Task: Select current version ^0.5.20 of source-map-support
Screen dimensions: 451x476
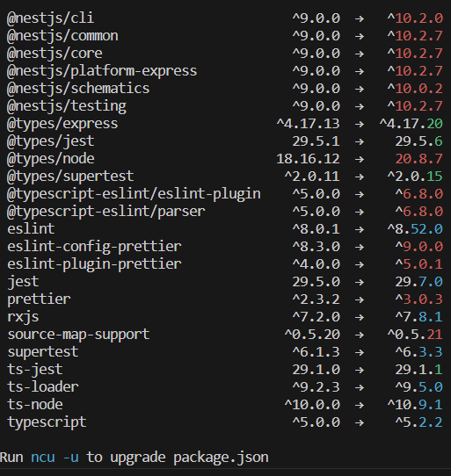Action: [x=312, y=335]
